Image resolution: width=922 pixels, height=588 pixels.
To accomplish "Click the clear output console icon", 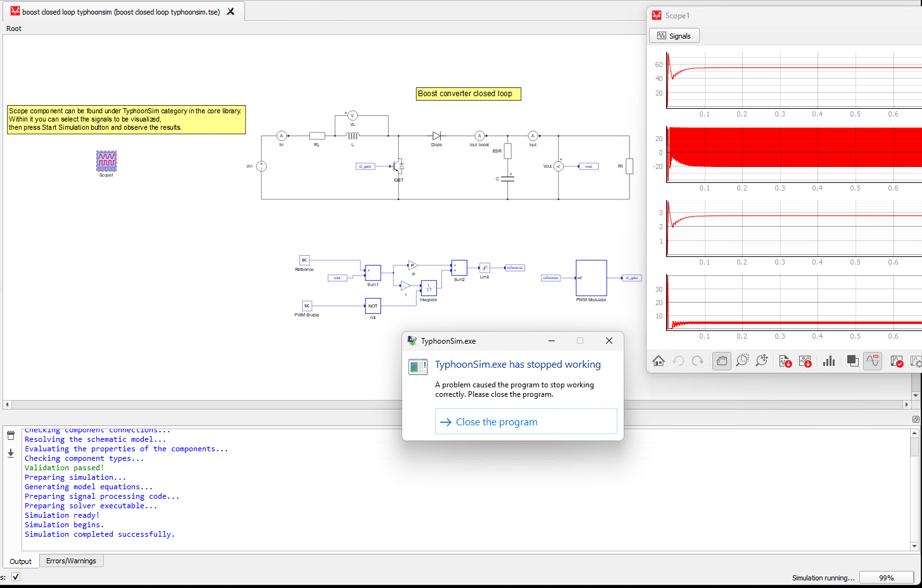I will point(11,435).
